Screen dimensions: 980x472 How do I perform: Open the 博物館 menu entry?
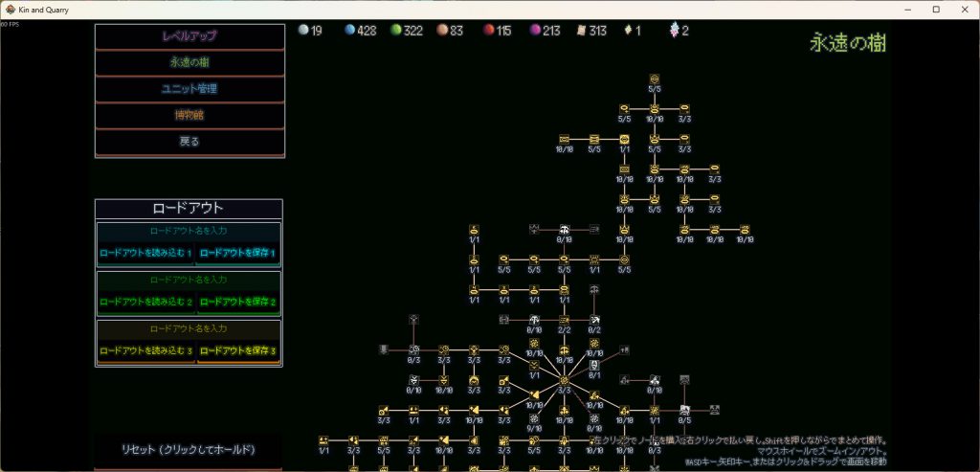tap(189, 115)
